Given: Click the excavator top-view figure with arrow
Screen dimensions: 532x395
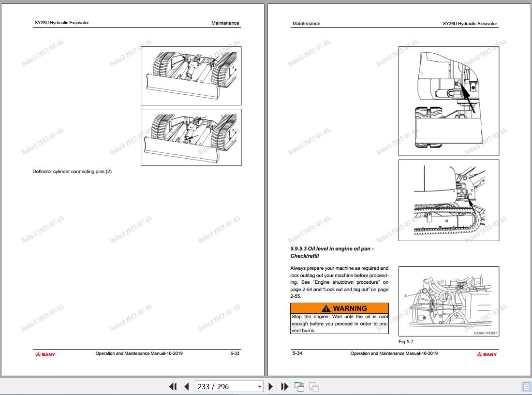Looking at the screenshot, I should point(448,101).
